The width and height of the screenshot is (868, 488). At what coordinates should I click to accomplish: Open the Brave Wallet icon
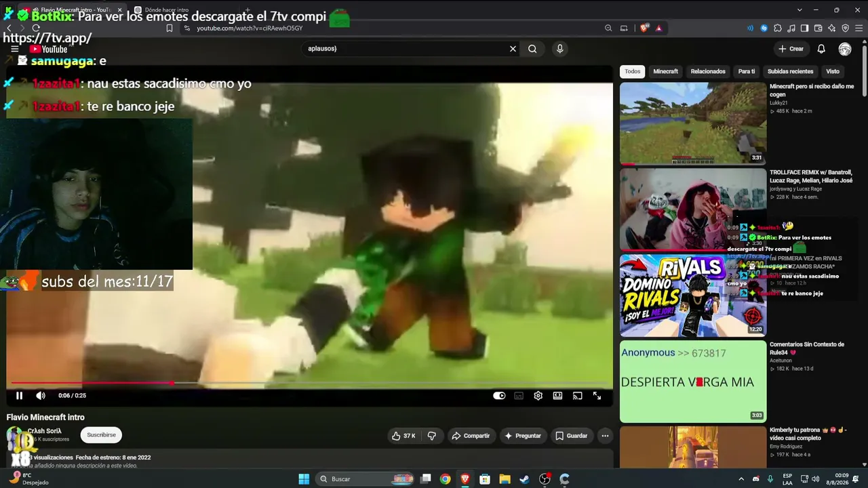pyautogui.click(x=818, y=28)
